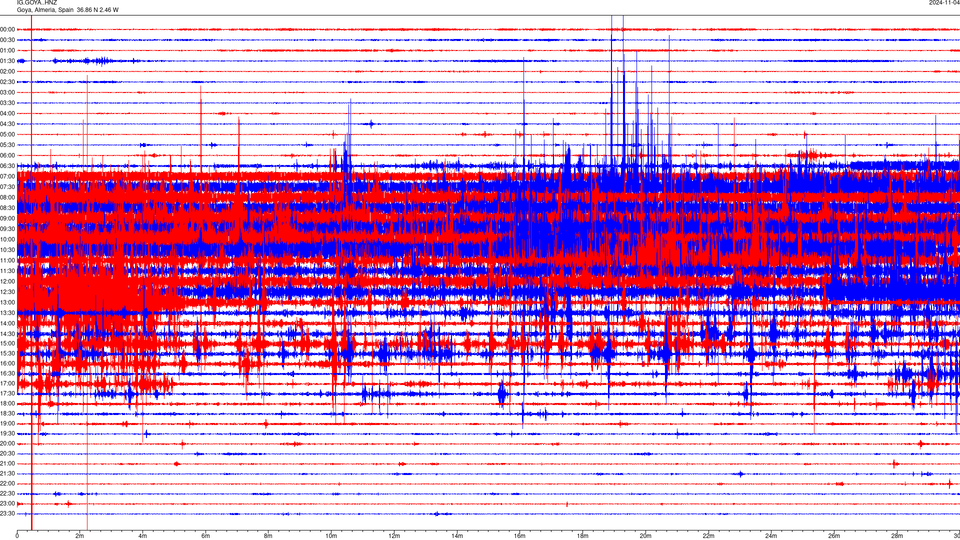Click the 11:30 time label
This screenshot has height=540, width=960.
tap(7, 271)
